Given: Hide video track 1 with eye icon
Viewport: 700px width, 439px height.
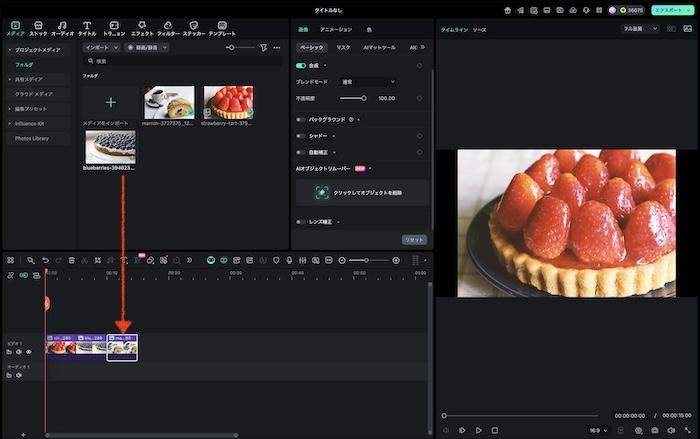Looking at the screenshot, I should click(x=28, y=352).
